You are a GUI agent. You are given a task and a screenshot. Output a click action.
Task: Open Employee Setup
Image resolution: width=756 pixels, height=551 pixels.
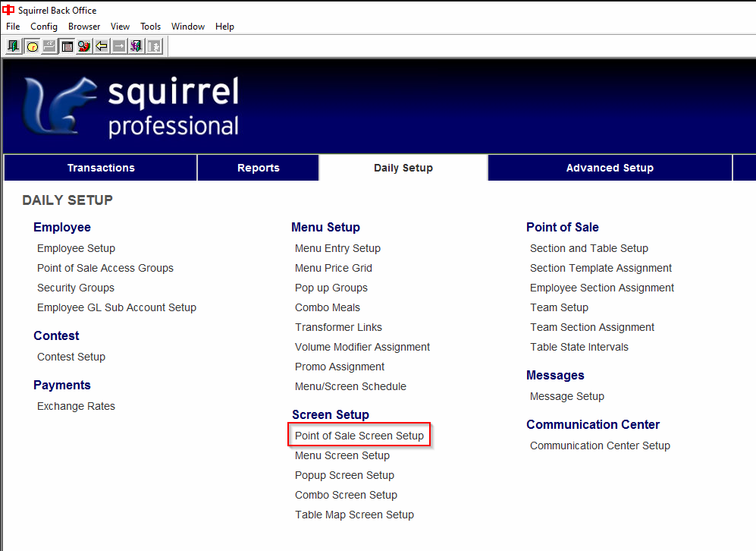click(x=76, y=248)
